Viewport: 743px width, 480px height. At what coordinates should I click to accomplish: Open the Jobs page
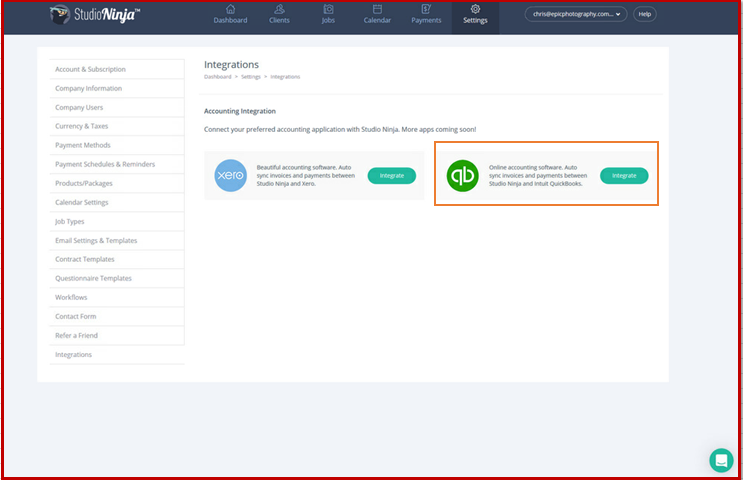point(328,14)
